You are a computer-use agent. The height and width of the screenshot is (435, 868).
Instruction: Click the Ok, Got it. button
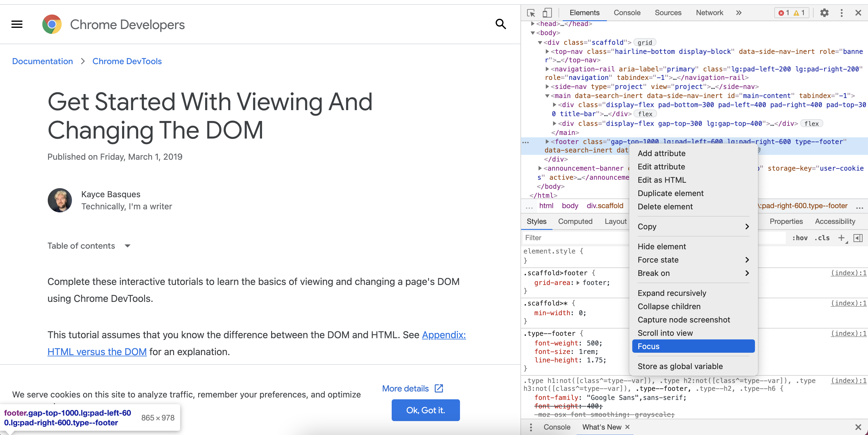[425, 410]
